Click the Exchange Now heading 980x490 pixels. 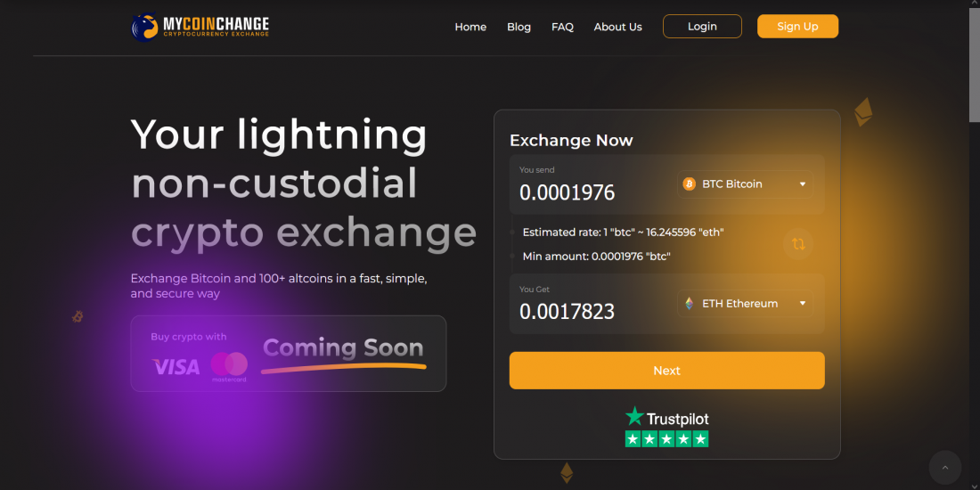click(x=571, y=141)
